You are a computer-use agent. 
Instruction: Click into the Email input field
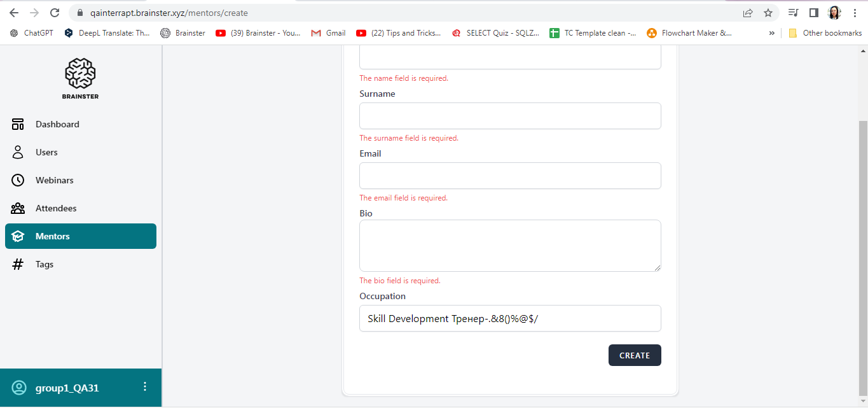510,176
